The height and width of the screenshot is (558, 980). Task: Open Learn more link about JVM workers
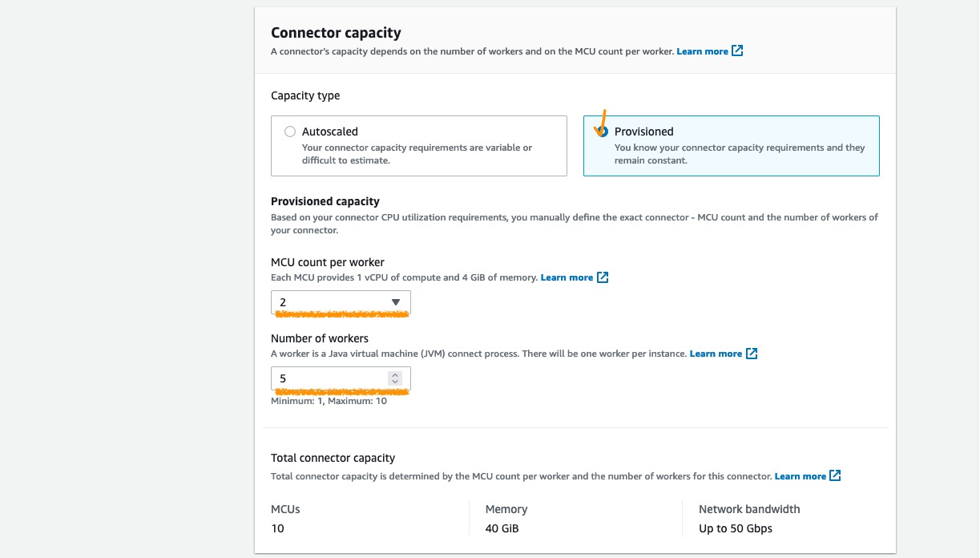(x=716, y=354)
